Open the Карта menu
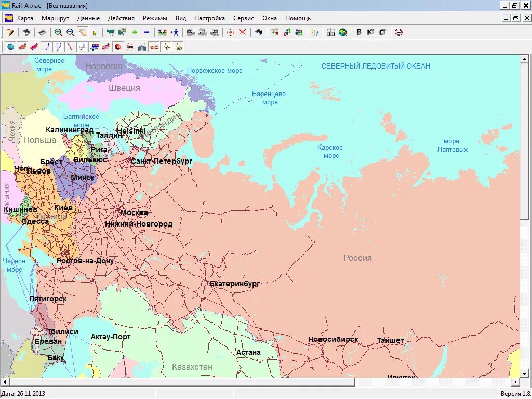The height and width of the screenshot is (399, 532). click(25, 18)
